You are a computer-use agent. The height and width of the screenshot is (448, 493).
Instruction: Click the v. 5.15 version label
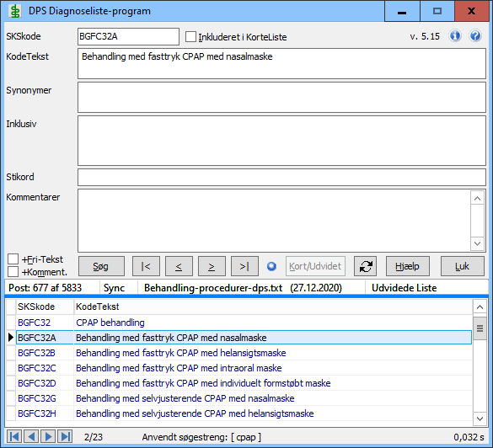tap(425, 36)
